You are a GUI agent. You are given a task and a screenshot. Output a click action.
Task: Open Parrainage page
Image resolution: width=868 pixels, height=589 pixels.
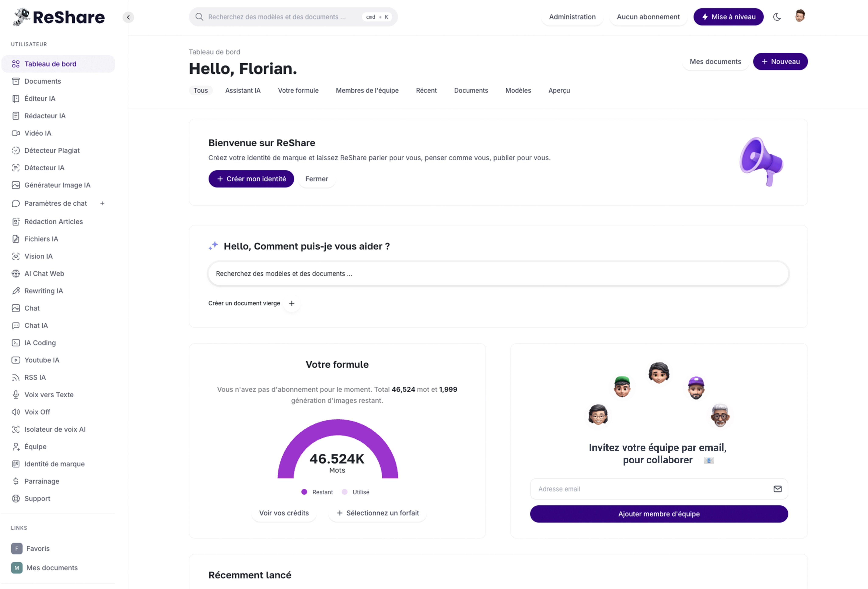[58, 481]
